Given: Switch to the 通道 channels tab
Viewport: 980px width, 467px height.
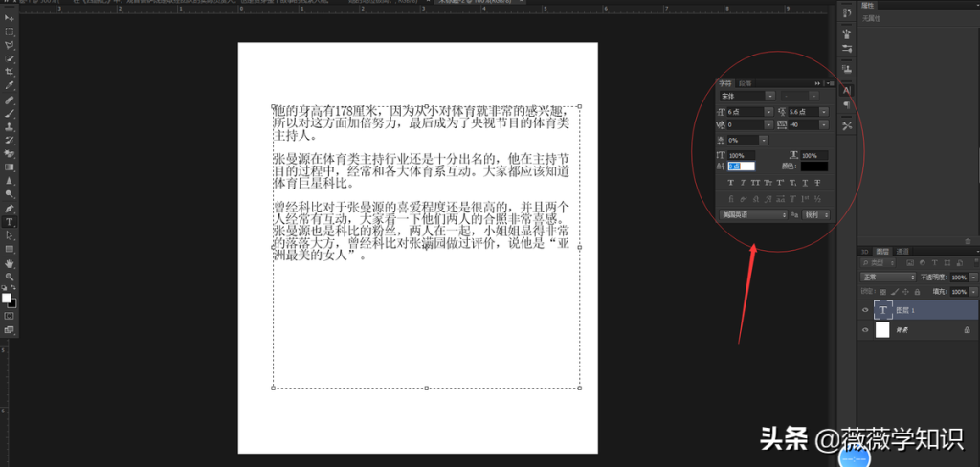Looking at the screenshot, I should pyautogui.click(x=902, y=252).
